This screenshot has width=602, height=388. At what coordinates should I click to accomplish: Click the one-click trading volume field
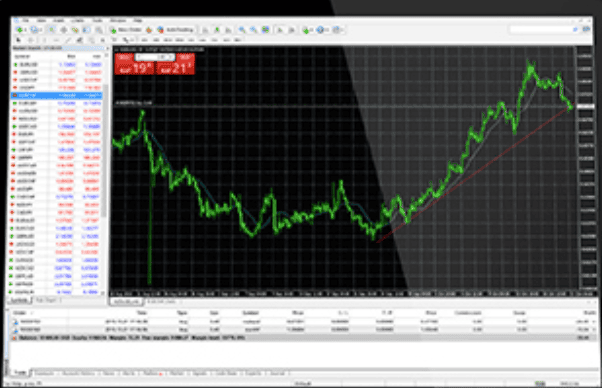[155, 57]
